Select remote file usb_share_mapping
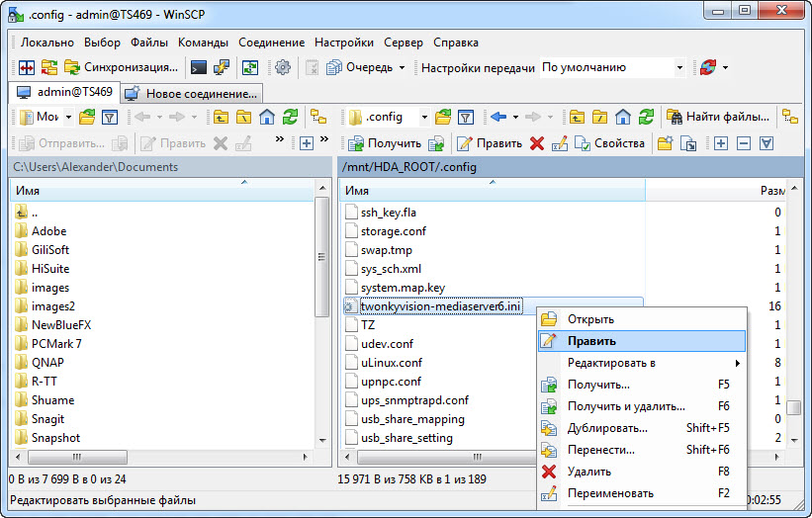This screenshot has width=812, height=518. 412,419
